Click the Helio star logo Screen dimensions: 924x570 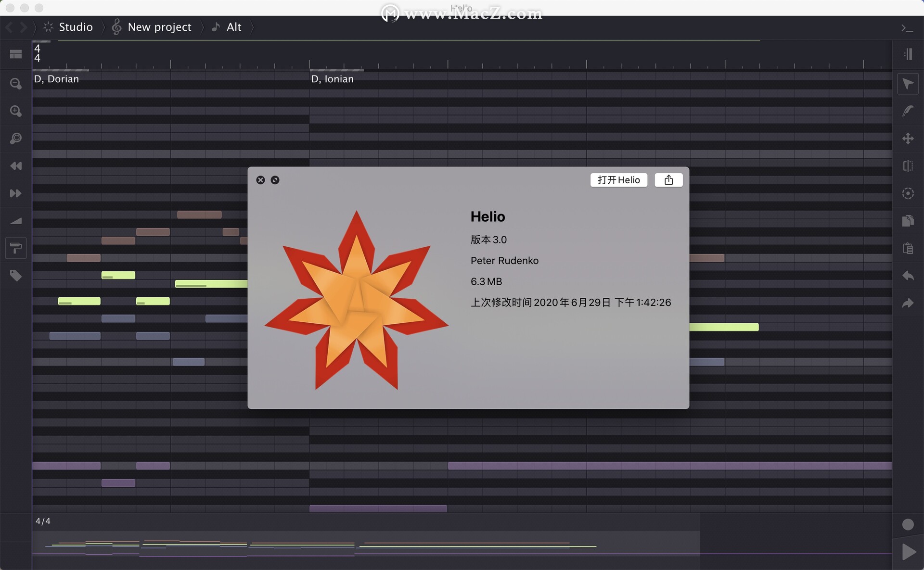coord(357,301)
